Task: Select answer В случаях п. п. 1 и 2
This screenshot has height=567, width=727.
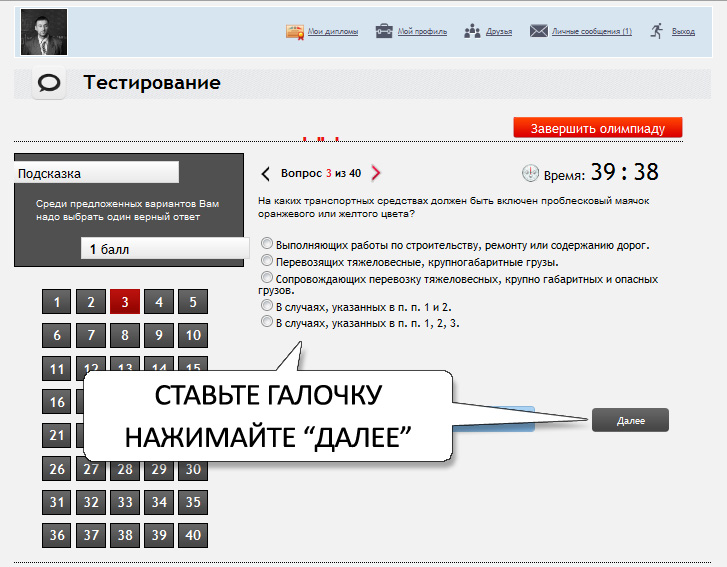Action: tap(267, 305)
